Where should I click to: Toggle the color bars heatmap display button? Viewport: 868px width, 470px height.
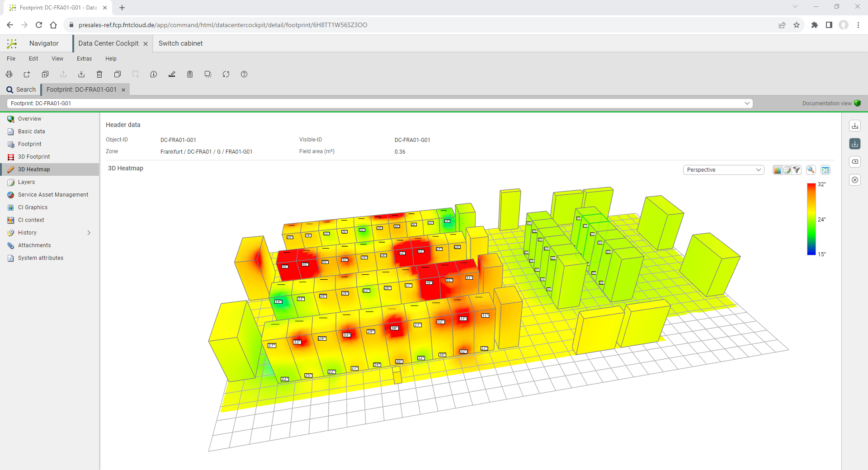[x=777, y=170]
